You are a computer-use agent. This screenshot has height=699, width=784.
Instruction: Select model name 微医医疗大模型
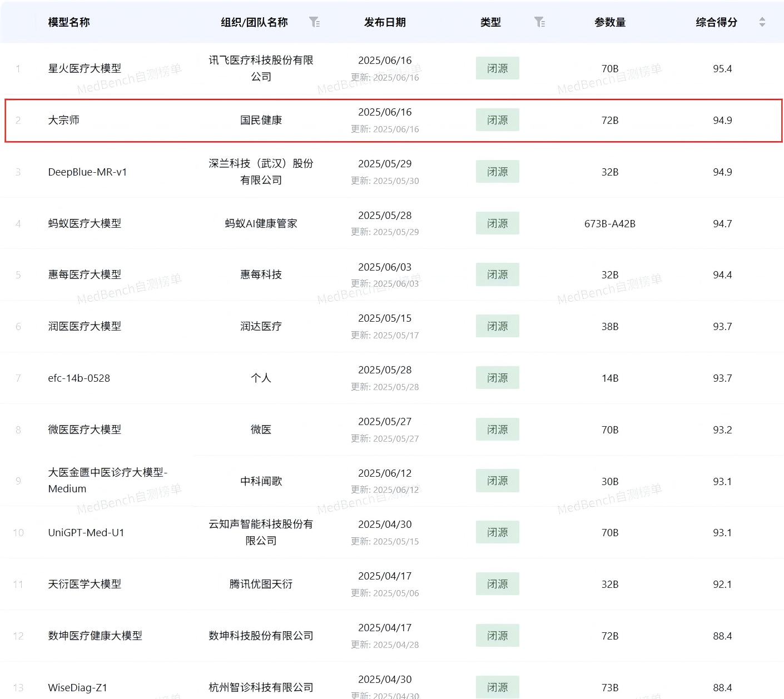pos(85,430)
